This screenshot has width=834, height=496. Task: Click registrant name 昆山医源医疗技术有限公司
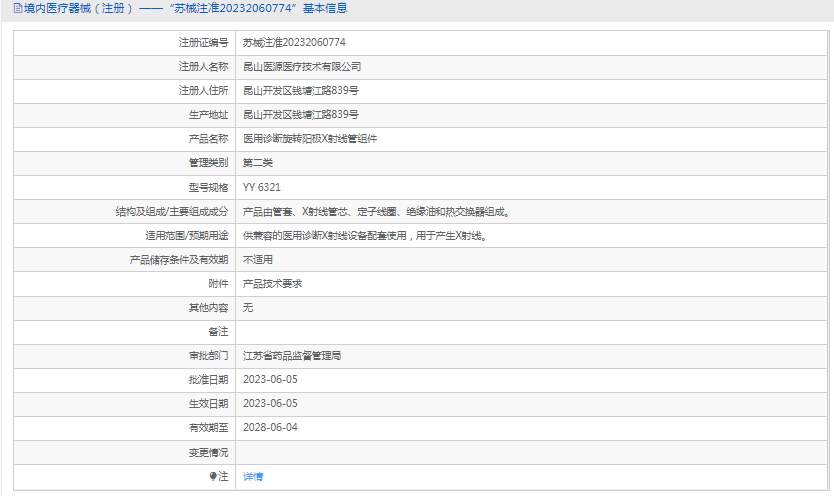(302, 66)
